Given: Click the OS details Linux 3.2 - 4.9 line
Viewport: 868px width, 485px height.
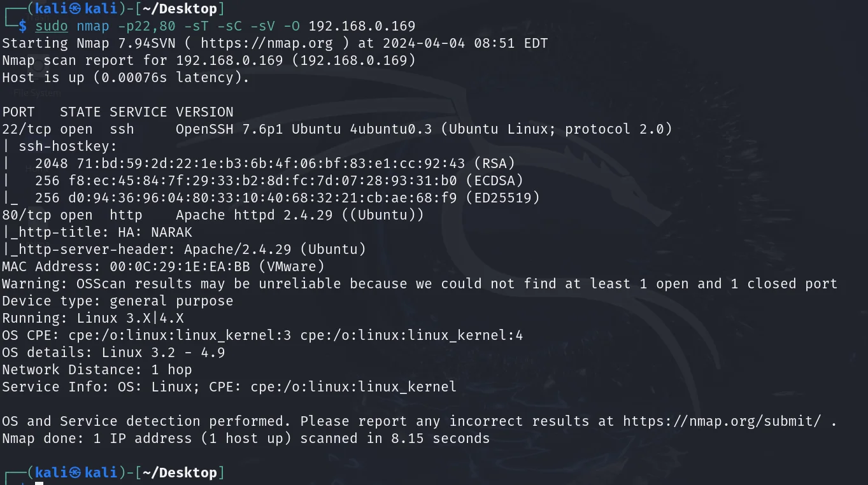Looking at the screenshot, I should tap(113, 353).
